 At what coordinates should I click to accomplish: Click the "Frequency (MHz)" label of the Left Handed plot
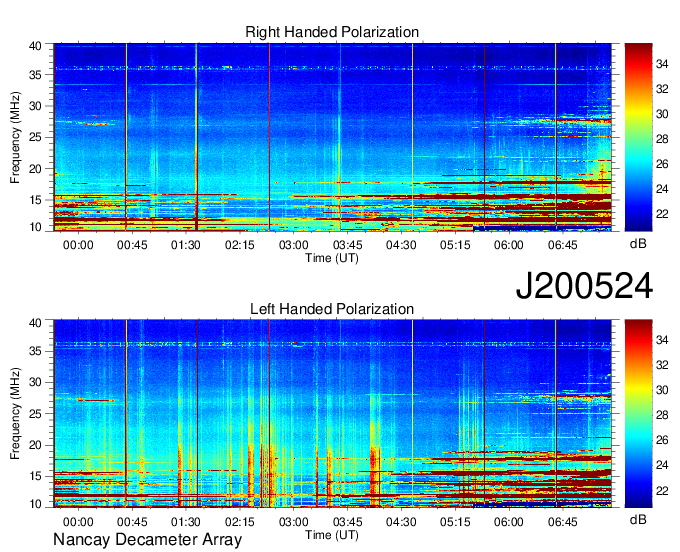point(15,414)
